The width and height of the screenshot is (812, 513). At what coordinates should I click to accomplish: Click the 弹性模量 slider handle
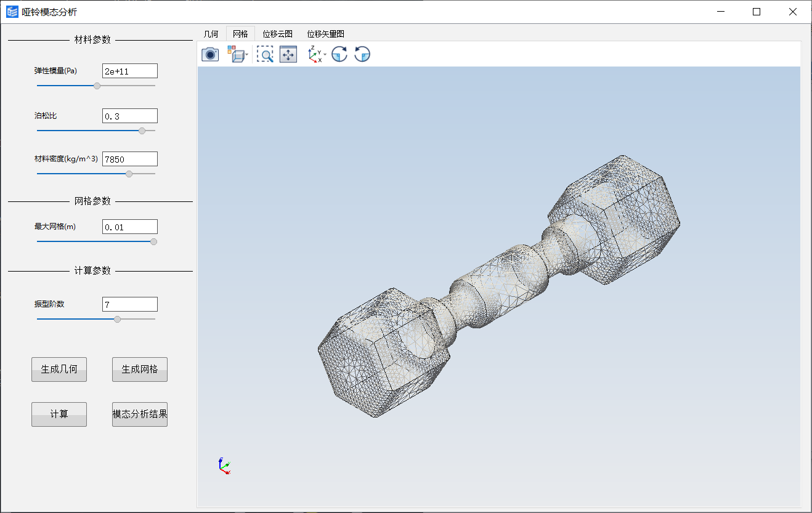click(x=97, y=86)
